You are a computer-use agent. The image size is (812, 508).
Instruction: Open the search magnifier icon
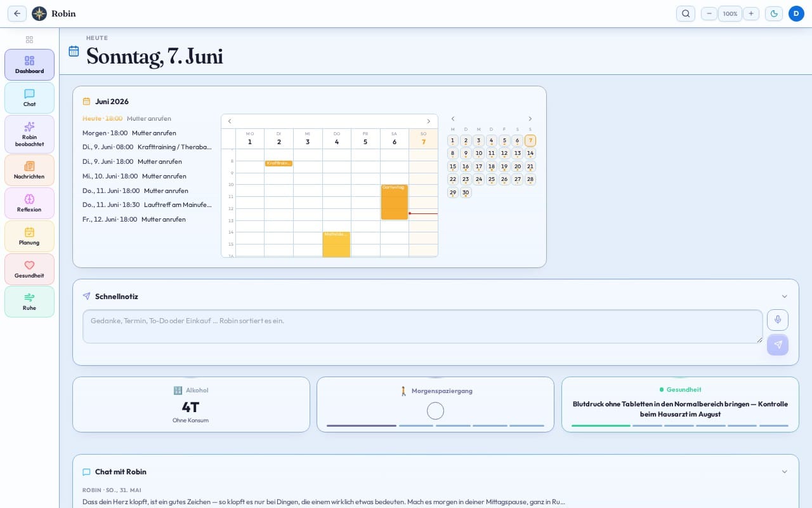[686, 13]
